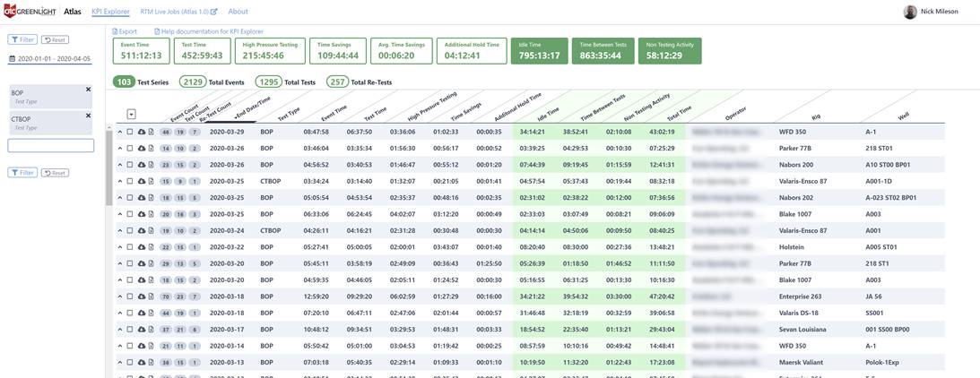Click the top Filter button in sidebar
980x378 pixels.
22,40
